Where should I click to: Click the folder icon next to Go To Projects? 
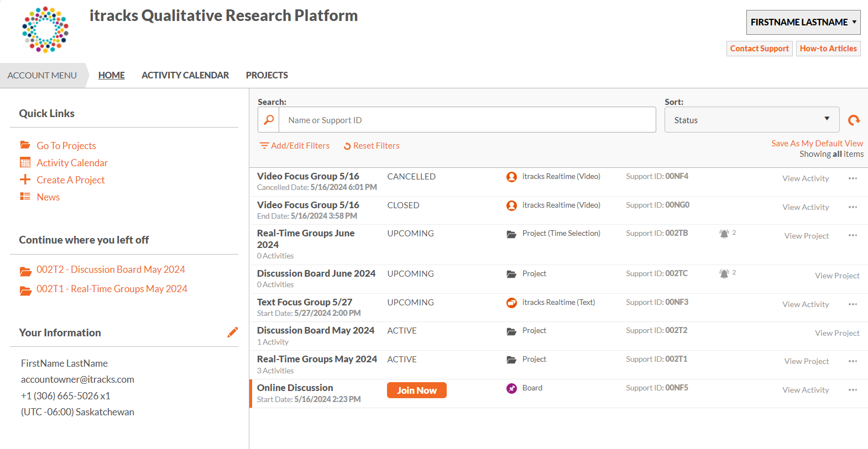(x=25, y=145)
